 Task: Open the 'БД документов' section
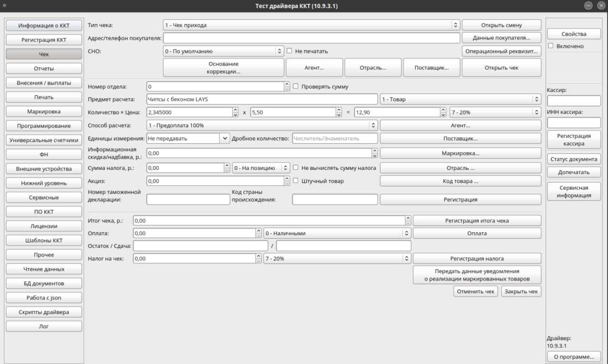[44, 283]
